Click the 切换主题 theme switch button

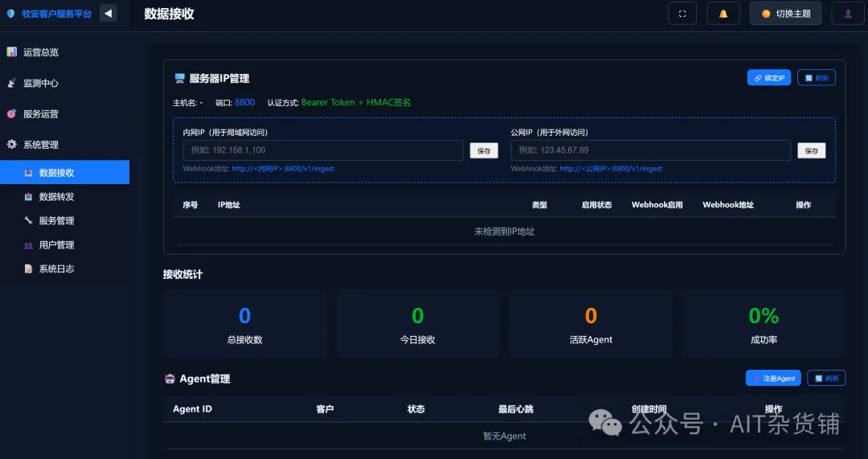pos(785,14)
